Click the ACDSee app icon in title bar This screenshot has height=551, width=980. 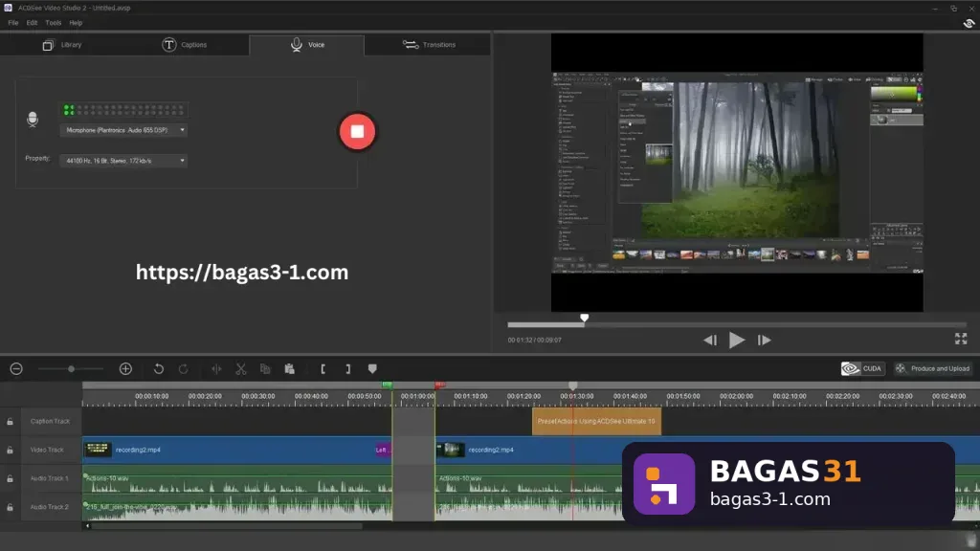8,8
